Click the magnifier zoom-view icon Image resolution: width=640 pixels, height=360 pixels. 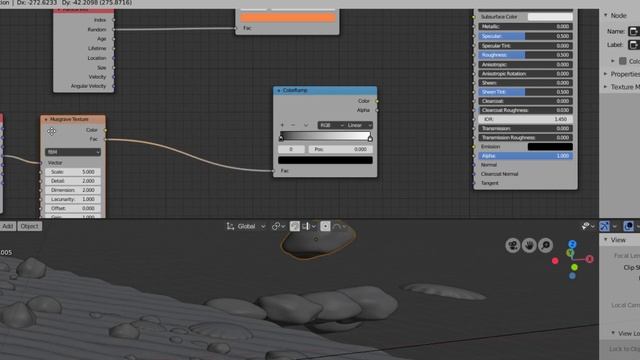[545, 245]
